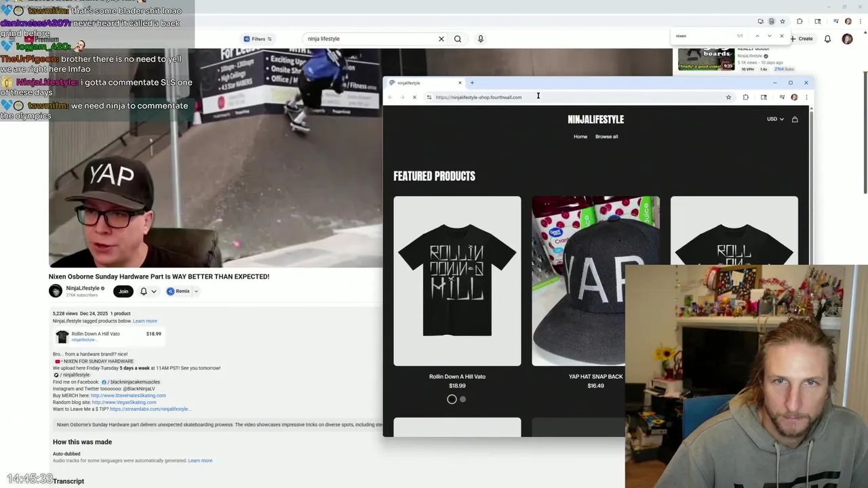Image resolution: width=868 pixels, height=488 pixels.
Task: Click the Join membership button
Action: coord(123,291)
